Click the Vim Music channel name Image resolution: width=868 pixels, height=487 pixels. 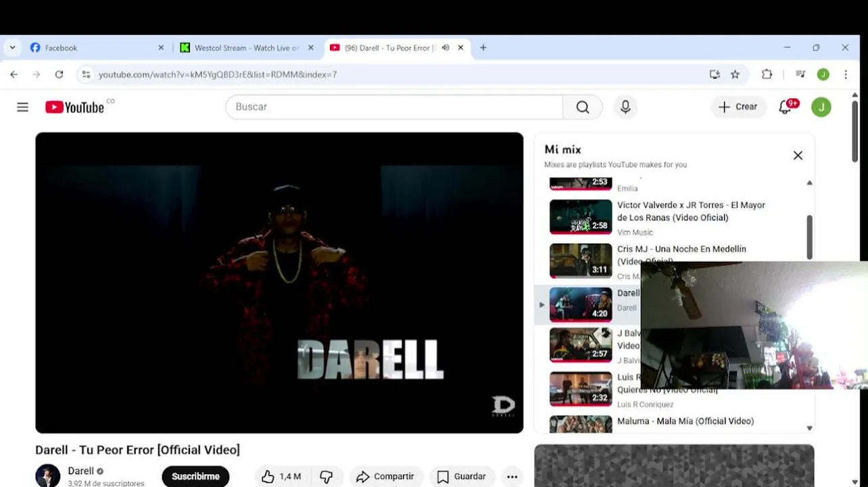point(635,233)
